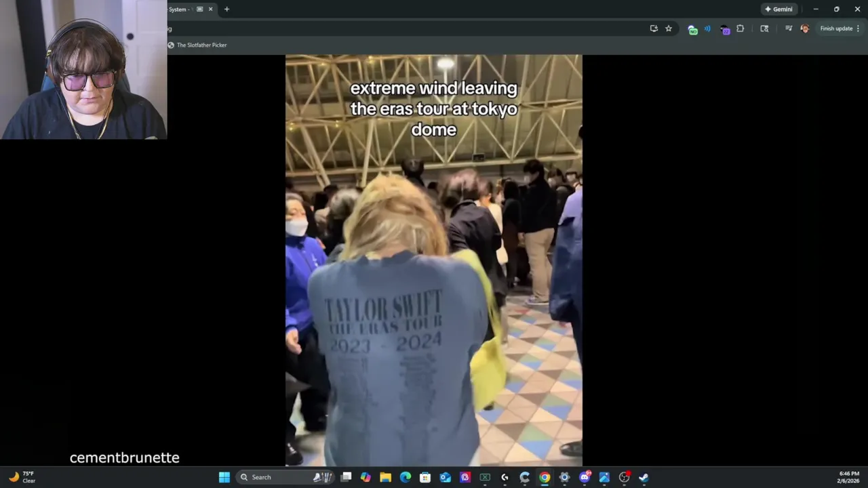Click the taskbar Search box

tap(285, 477)
